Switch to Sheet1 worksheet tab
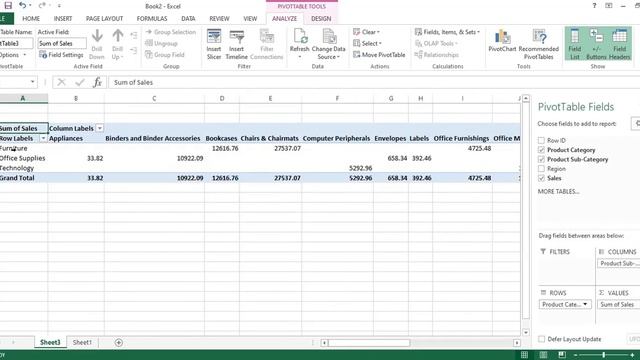640x360 pixels. [x=82, y=342]
